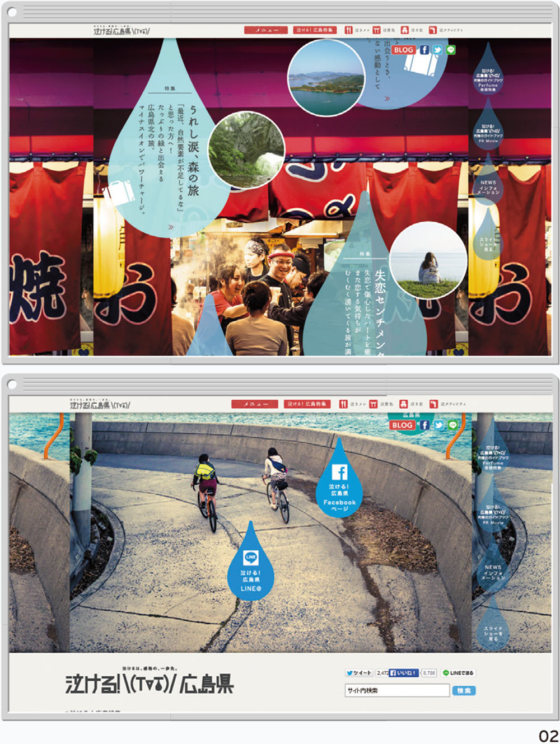Open the activity icon in top screenshot's navigation

(432, 30)
